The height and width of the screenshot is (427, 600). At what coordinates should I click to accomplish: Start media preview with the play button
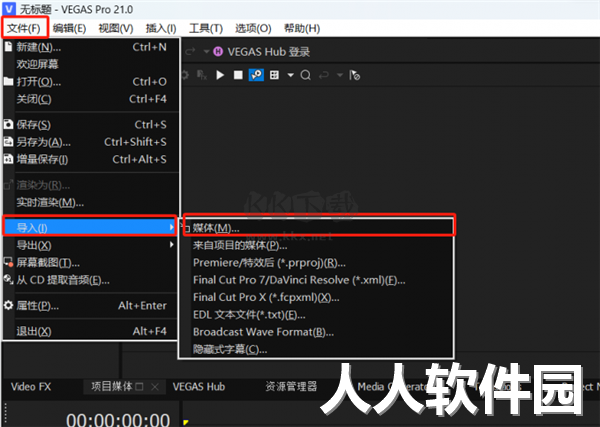coord(220,75)
